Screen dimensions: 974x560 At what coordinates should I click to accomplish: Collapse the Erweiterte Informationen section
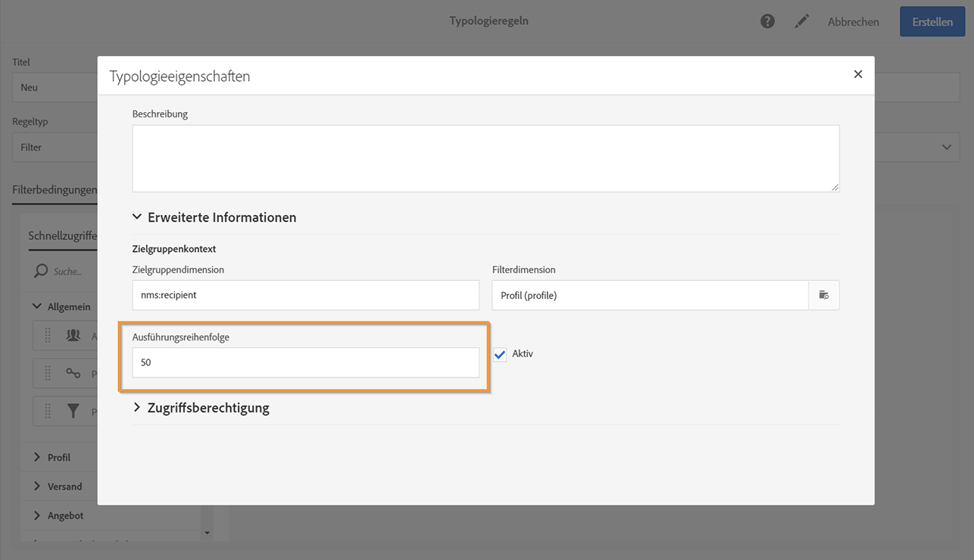(137, 217)
